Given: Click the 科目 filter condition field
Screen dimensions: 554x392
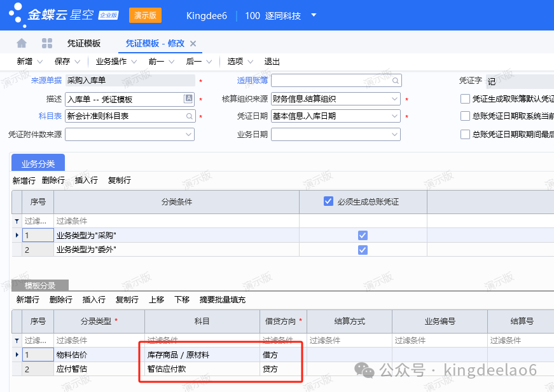Looking at the screenshot, I should tap(202, 341).
